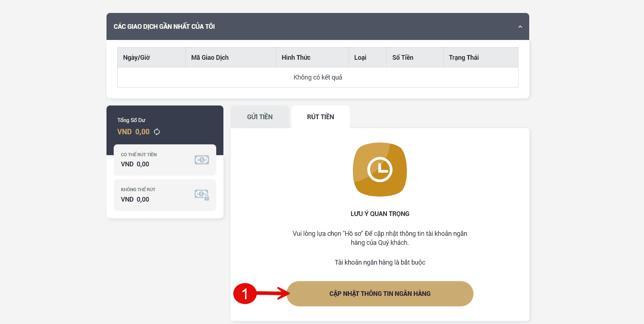
Task: Click the Tổng Số Dư label
Action: pyautogui.click(x=131, y=120)
